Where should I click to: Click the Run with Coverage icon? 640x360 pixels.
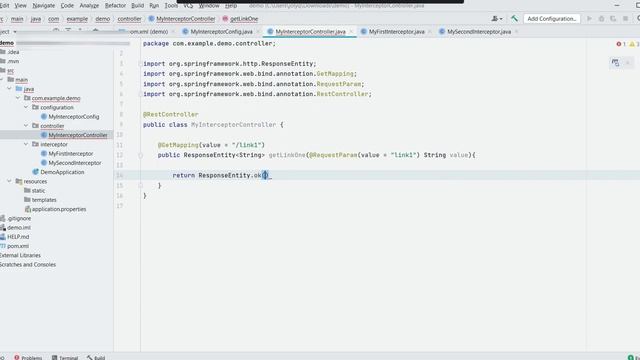point(613,19)
